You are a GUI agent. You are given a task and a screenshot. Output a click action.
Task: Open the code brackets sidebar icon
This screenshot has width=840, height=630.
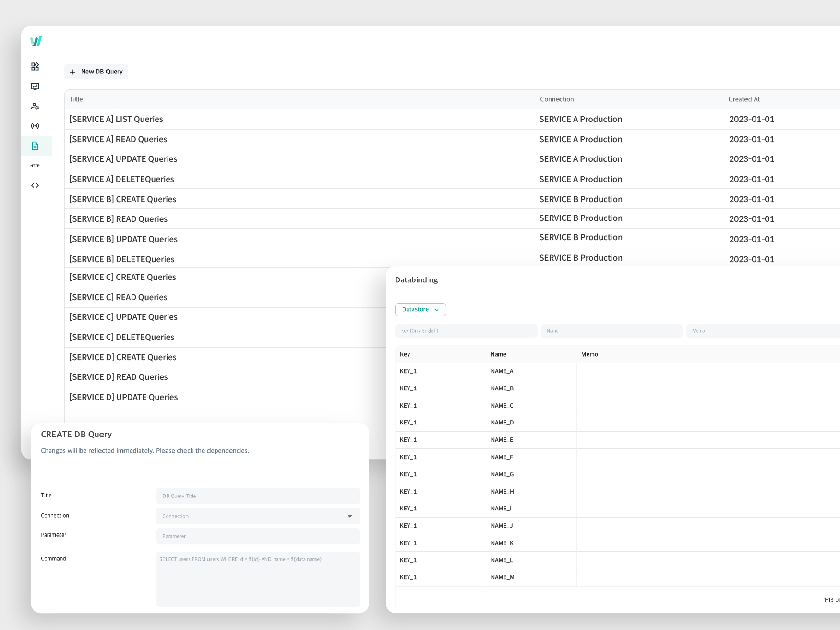pos(35,185)
